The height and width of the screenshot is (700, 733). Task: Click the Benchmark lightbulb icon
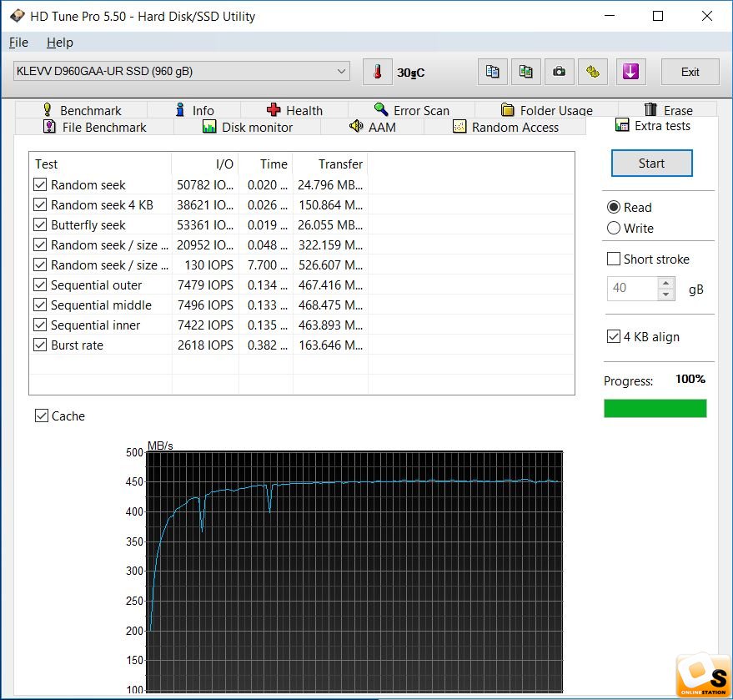pyautogui.click(x=48, y=110)
